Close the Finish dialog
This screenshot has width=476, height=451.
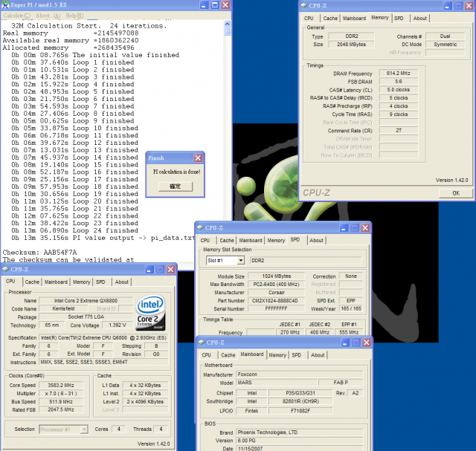click(x=198, y=158)
